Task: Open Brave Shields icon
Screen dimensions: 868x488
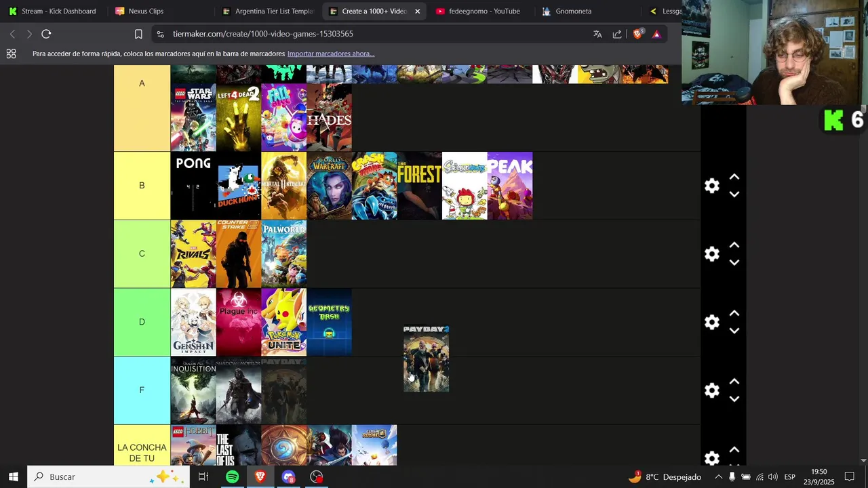Action: click(x=637, y=34)
